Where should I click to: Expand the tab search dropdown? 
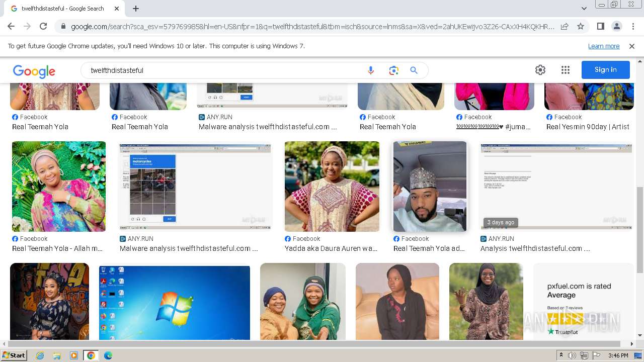pyautogui.click(x=584, y=9)
